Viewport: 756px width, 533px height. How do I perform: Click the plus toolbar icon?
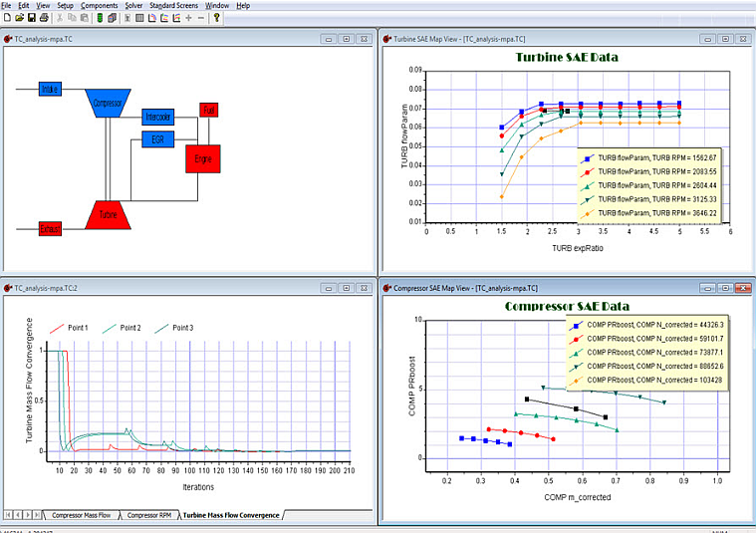[188, 18]
